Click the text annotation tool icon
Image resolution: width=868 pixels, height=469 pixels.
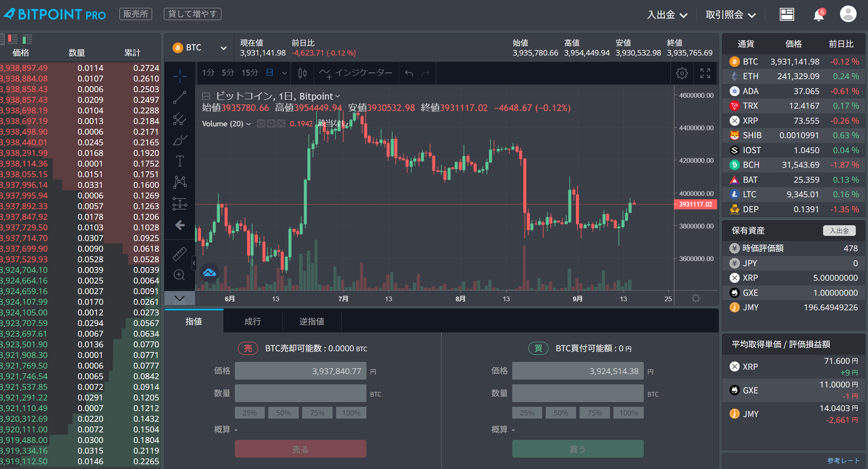[181, 161]
